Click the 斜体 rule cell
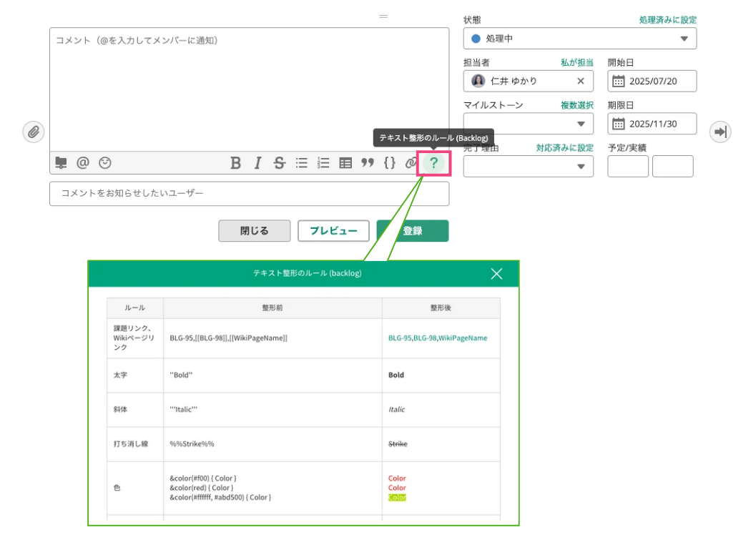 click(x=135, y=410)
